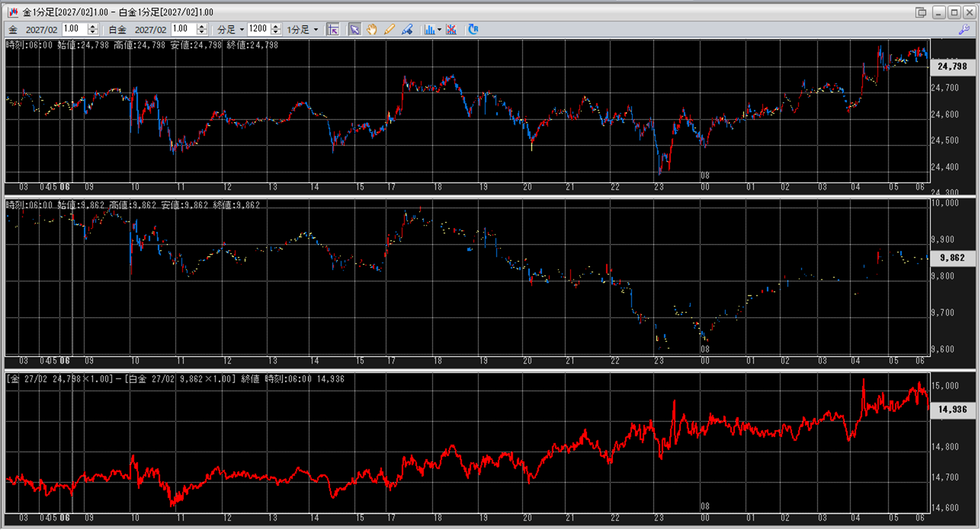Image resolution: width=980 pixels, height=530 pixels.
Task: Open the 1分足 interval dropdown
Action: (302, 30)
